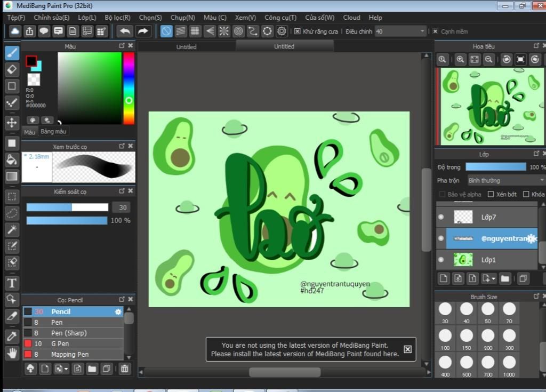Hide the @nguyentran layer
This screenshot has height=392, width=546.
tap(441, 238)
